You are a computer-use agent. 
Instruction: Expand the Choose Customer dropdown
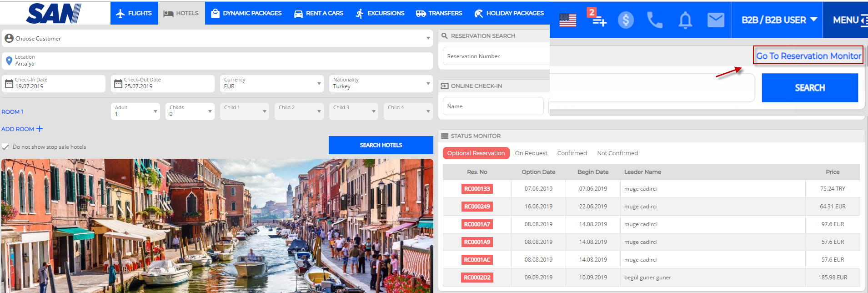(x=428, y=38)
